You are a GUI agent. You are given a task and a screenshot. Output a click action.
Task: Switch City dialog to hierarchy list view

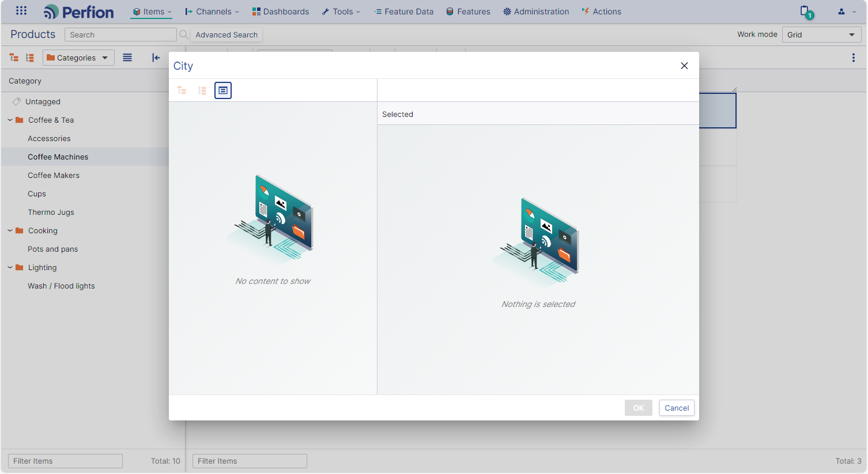tap(202, 90)
